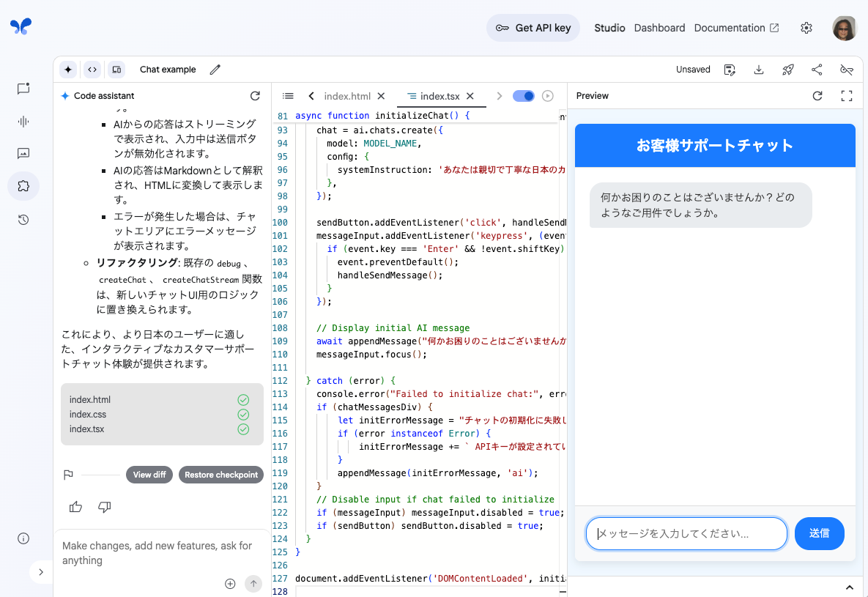This screenshot has width=868, height=597.
Task: Close the index.tsx tab
Action: 470,96
